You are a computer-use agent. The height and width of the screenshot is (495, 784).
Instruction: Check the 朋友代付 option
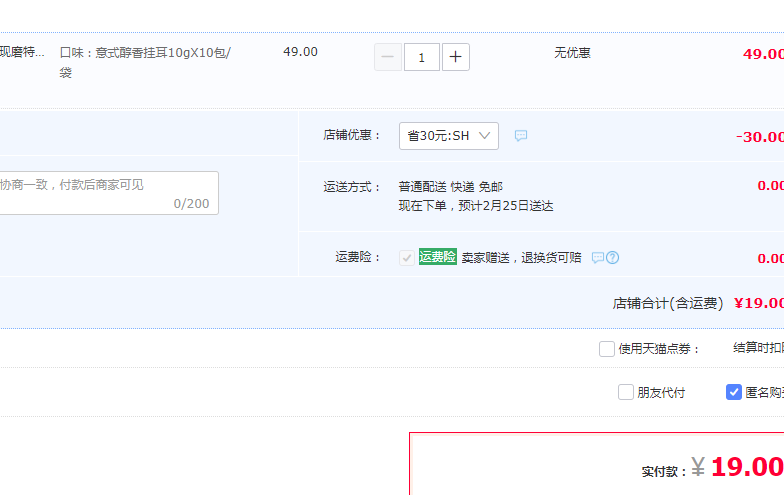tap(626, 392)
